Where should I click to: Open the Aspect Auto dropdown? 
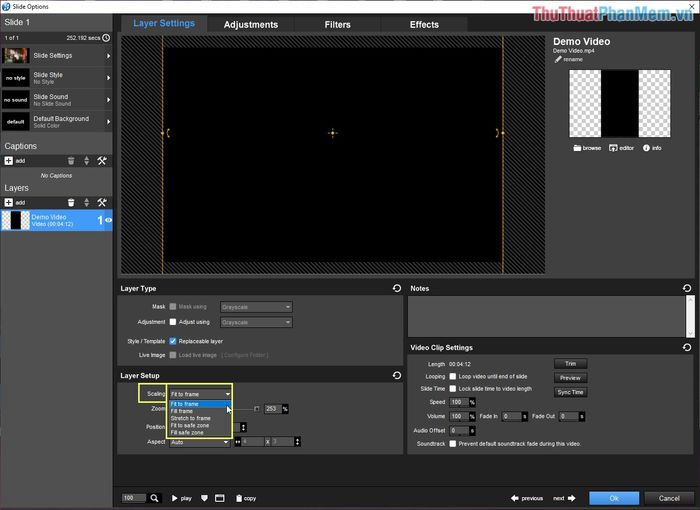pyautogui.click(x=200, y=442)
